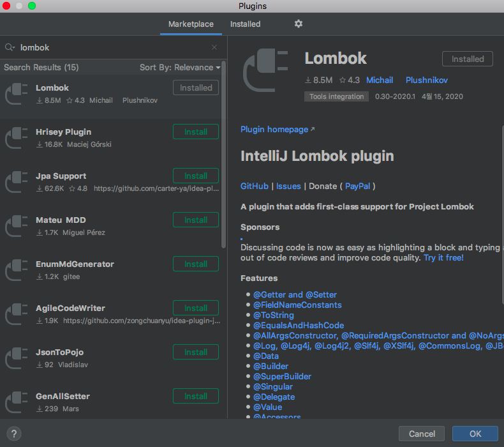Install the GenAllSetter plugin
This screenshot has height=447, width=504.
pos(196,396)
